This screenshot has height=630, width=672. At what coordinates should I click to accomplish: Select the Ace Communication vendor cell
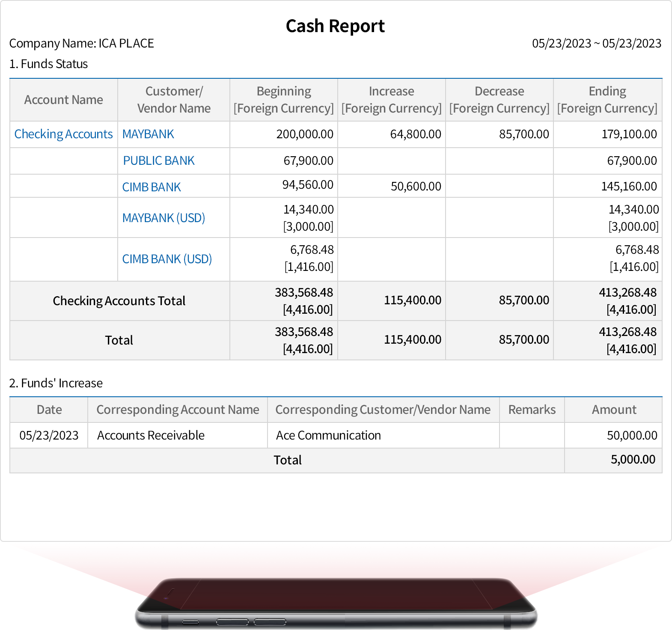tap(328, 435)
